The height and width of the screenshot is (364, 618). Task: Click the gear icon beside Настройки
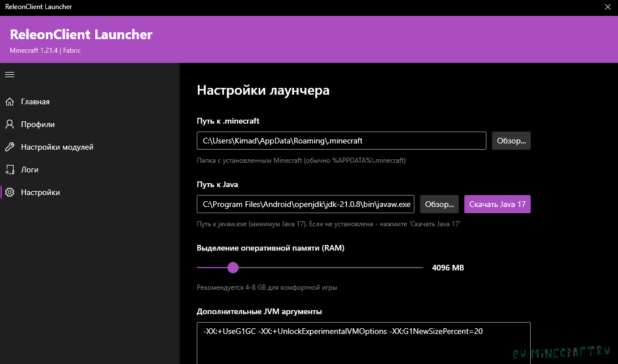click(x=10, y=192)
